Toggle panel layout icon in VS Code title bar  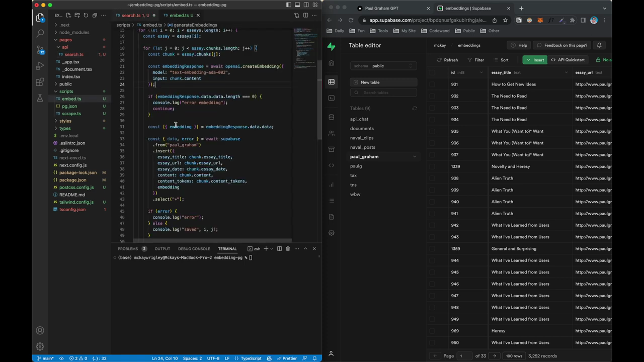pos(297,5)
